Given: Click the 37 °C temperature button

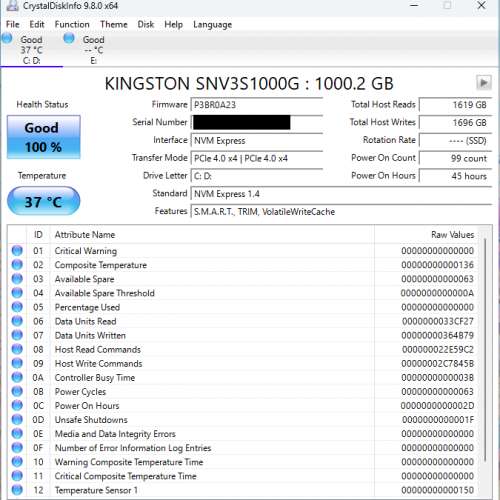Looking at the screenshot, I should (x=43, y=201).
